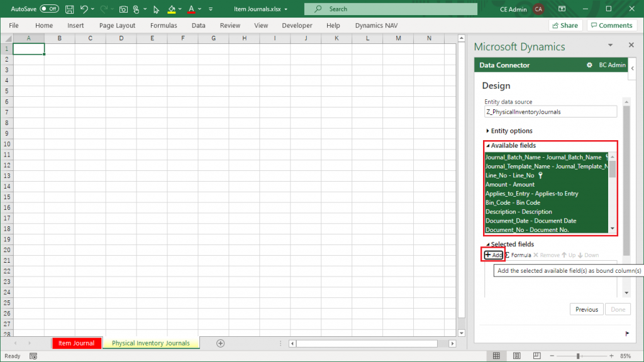
Task: Open the font color dropdown arrow
Action: 199,9
